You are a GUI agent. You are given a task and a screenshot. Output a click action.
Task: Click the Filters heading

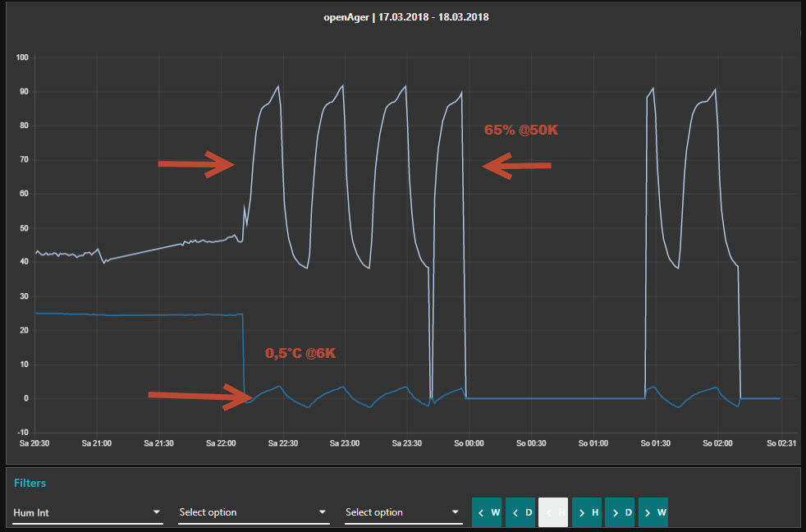tap(30, 483)
